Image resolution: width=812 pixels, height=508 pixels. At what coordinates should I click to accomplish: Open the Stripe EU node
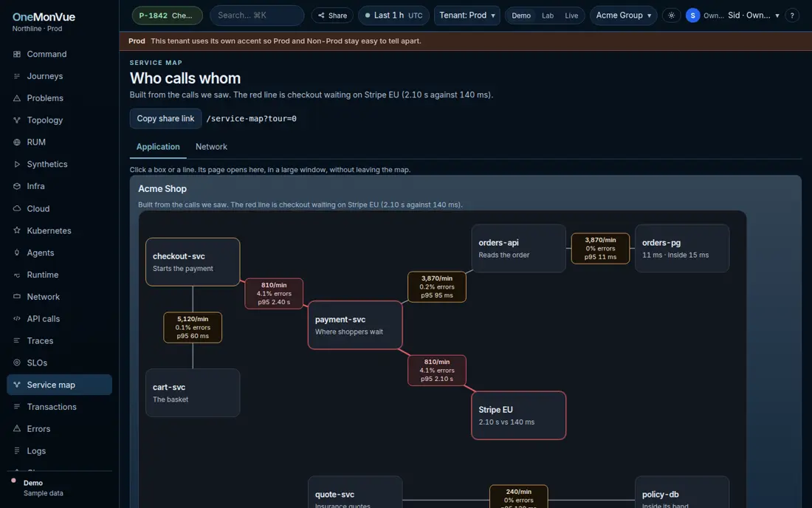(518, 415)
